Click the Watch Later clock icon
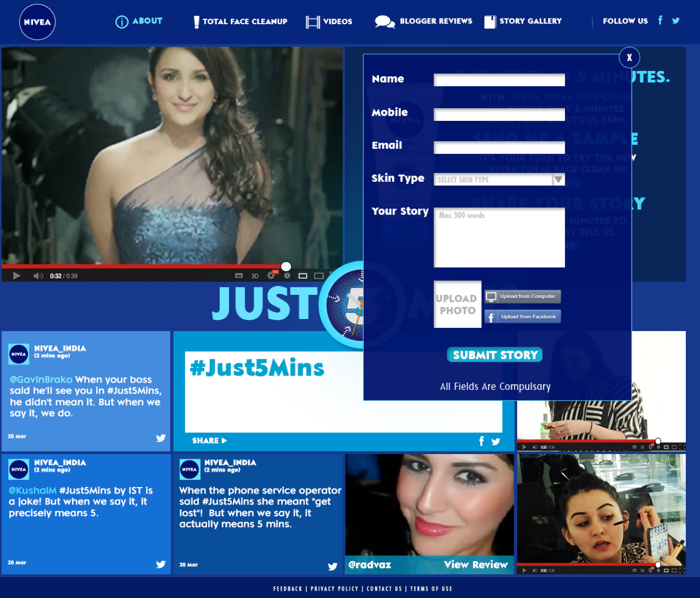 coord(287,275)
